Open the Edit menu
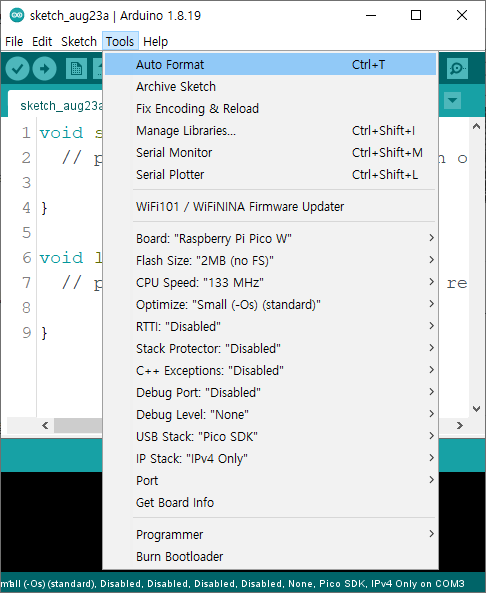Viewport: 486px width, 593px height. tap(42, 41)
